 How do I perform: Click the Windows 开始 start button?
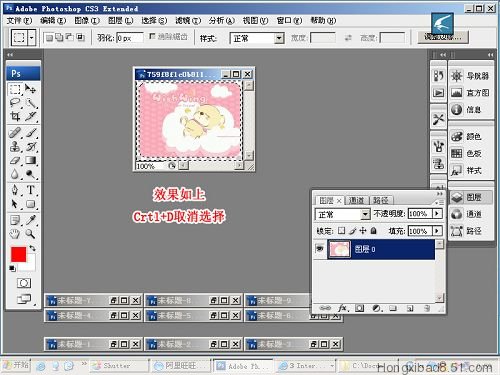pyautogui.click(x=16, y=365)
